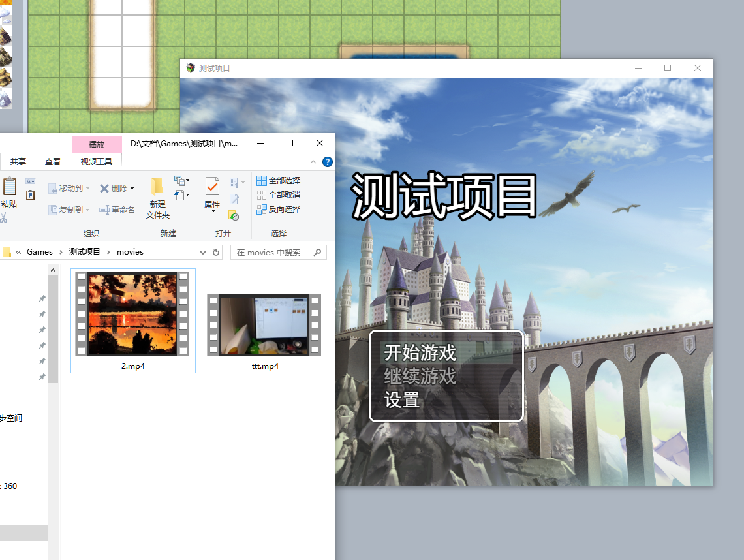Select all files with 全部选择
Screen dimensions: 744x560
278,181
